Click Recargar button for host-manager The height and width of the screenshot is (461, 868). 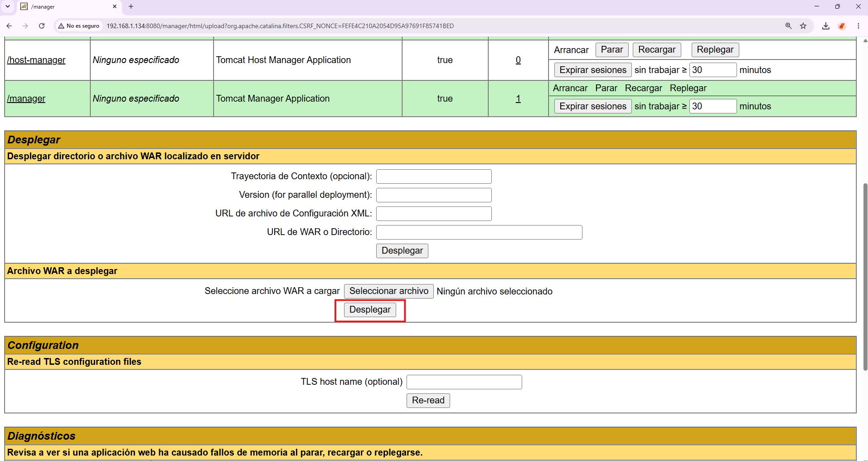click(x=657, y=49)
